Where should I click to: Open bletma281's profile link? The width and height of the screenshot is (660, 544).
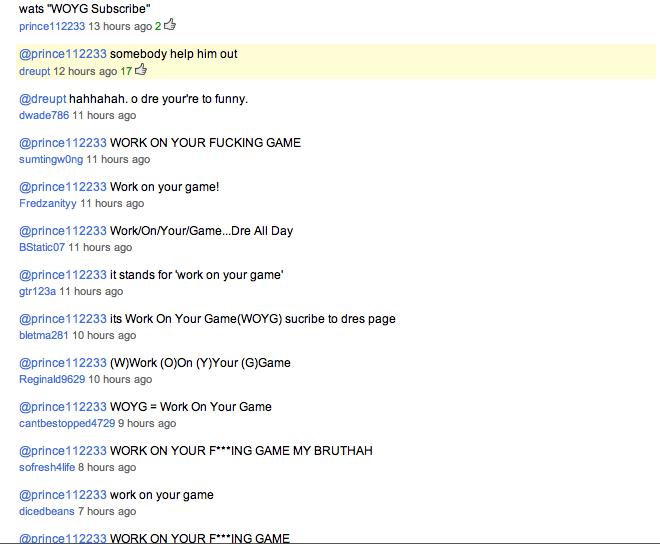(43, 336)
